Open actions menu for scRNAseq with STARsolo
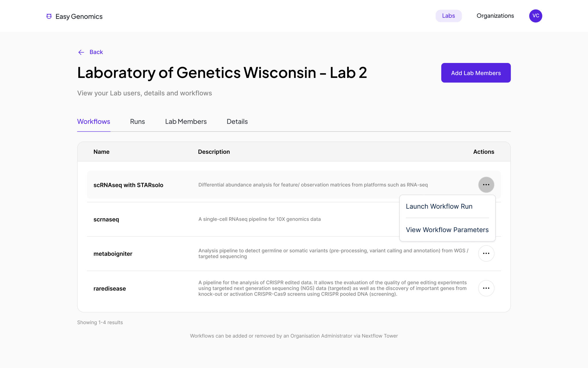Image resolution: width=588 pixels, height=368 pixels. tap(486, 185)
